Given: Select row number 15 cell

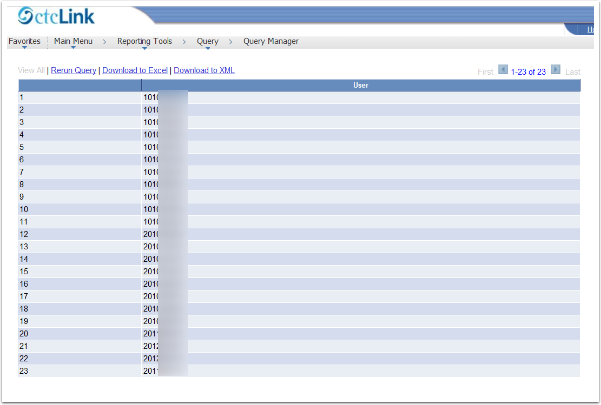Looking at the screenshot, I should [80, 272].
